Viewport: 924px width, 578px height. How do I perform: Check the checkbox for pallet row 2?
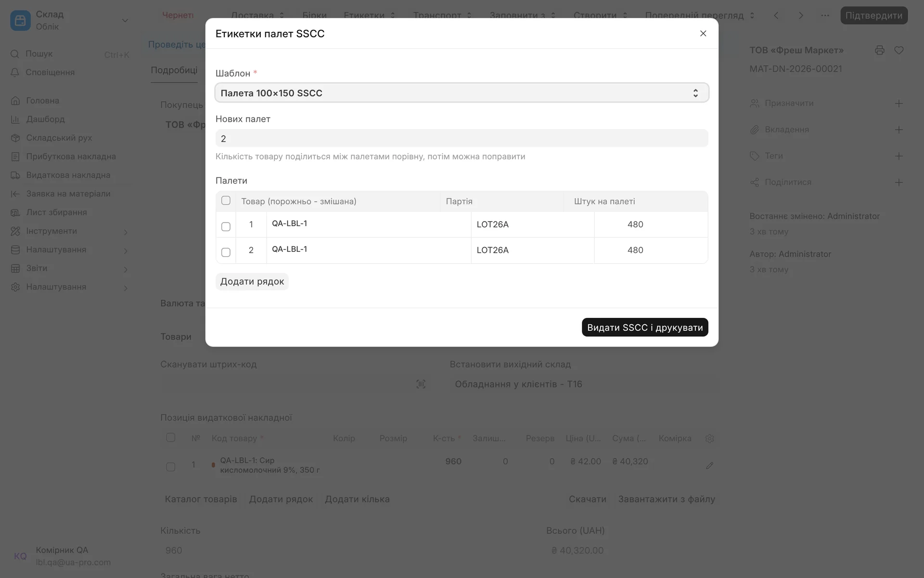click(x=226, y=252)
